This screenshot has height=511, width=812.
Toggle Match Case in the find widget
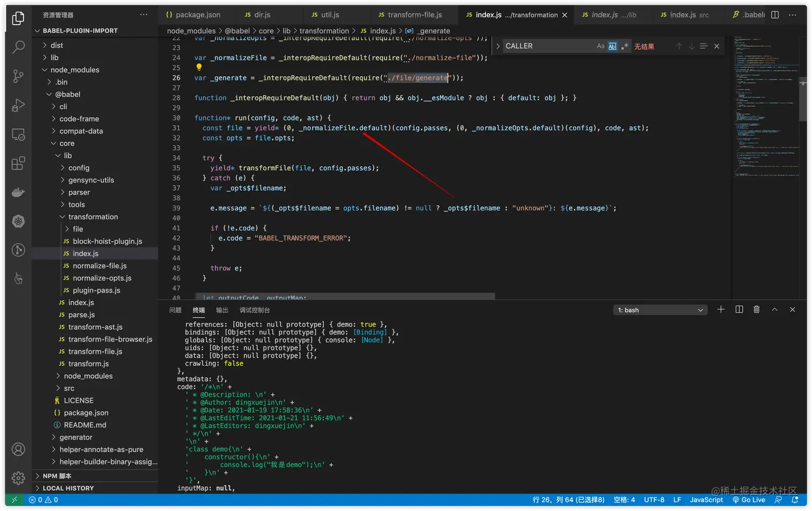coord(600,46)
